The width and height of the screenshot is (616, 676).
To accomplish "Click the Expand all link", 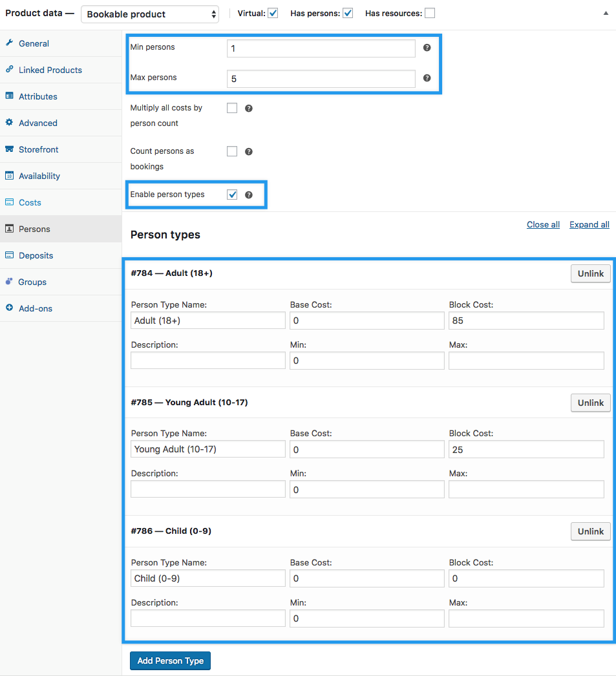I will pos(589,225).
